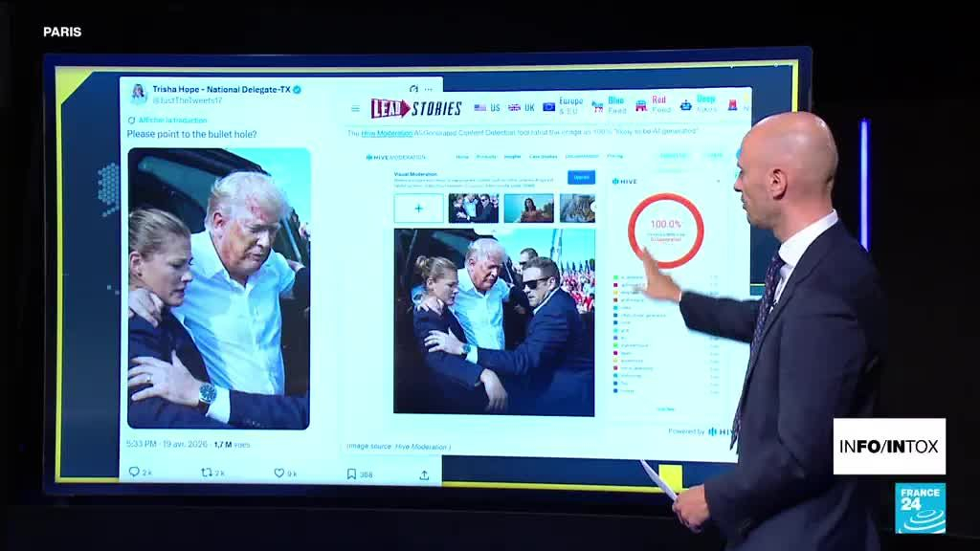Click the retweet icon under the tweet
Viewport: 980px width, 551px height.
[207, 473]
